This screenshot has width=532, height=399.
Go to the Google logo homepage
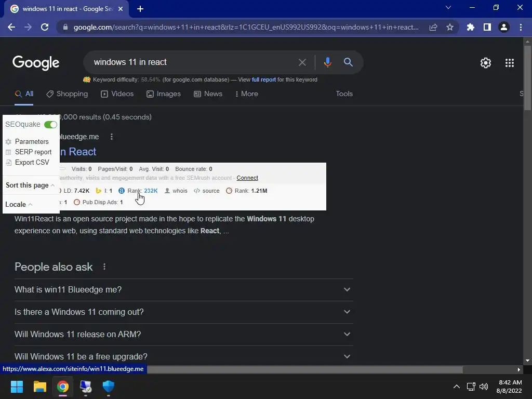tap(36, 63)
